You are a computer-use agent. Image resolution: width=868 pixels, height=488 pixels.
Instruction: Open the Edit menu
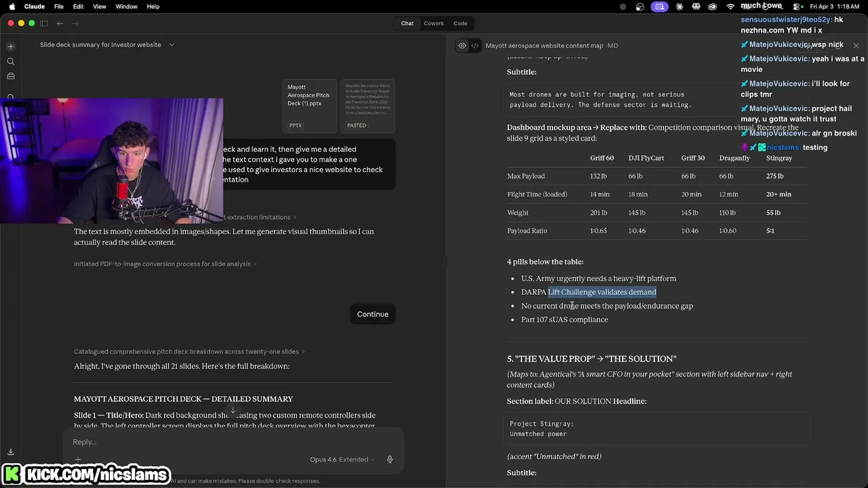(79, 6)
